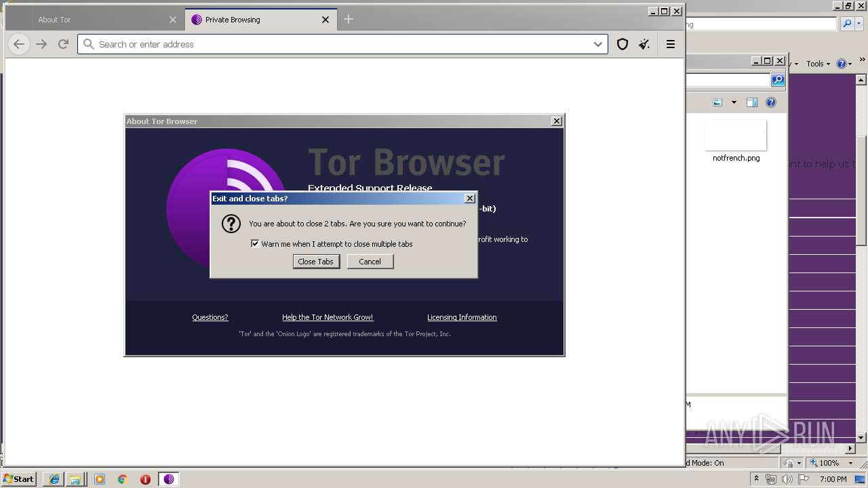Click the Internet Explorer scrollbar down arrow

click(x=862, y=437)
